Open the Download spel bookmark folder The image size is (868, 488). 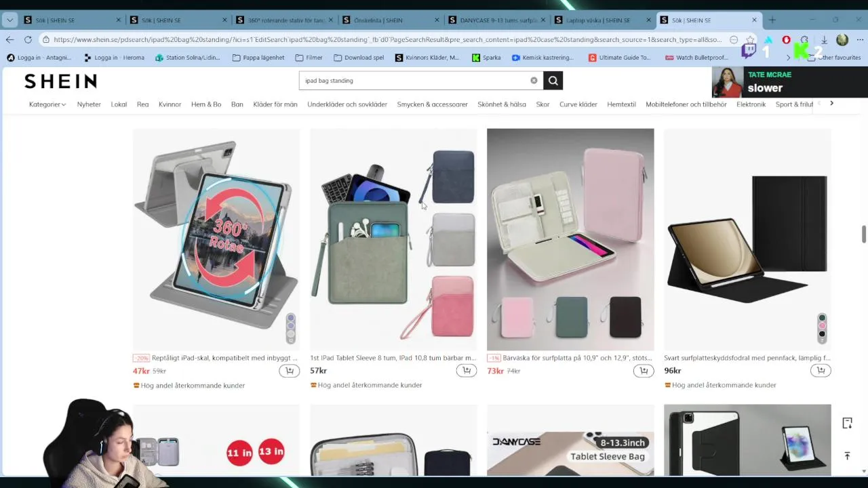[x=359, y=58]
